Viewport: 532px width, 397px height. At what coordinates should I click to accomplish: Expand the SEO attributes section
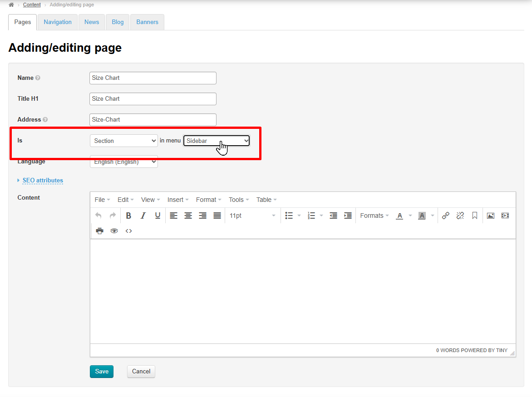click(x=43, y=181)
